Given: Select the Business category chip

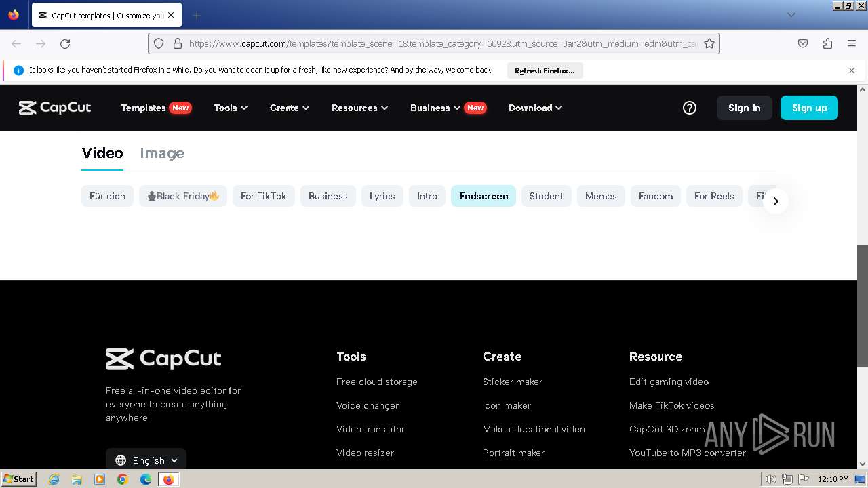Looking at the screenshot, I should point(328,196).
